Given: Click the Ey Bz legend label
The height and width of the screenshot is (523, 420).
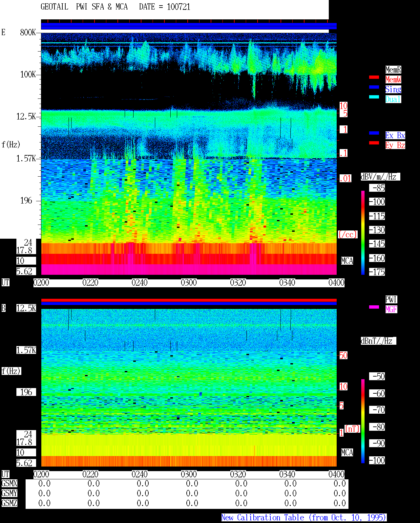Looking at the screenshot, I should [395, 145].
